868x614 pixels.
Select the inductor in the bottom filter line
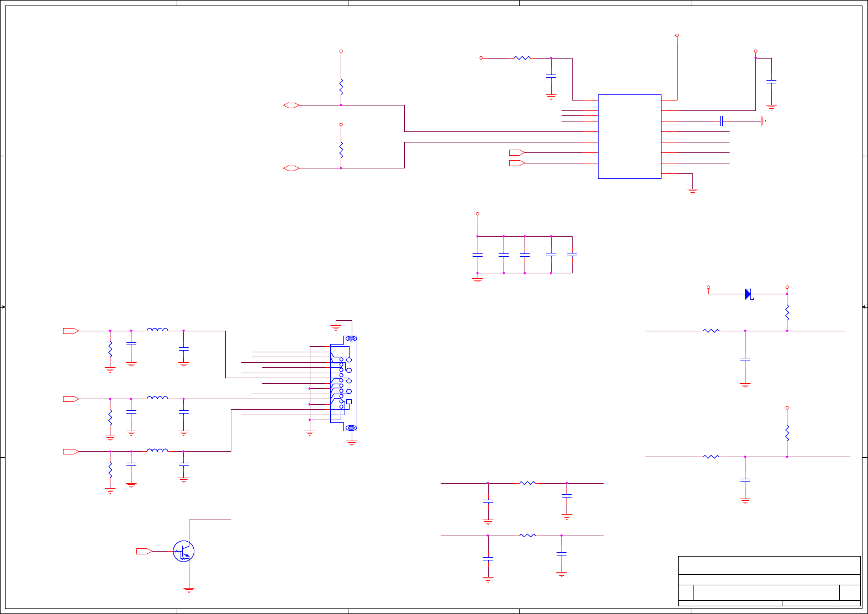[x=157, y=450]
